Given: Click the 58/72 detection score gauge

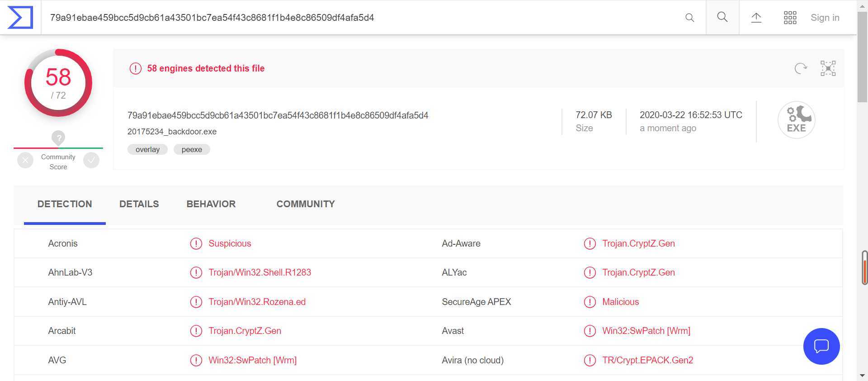Looking at the screenshot, I should [x=58, y=83].
